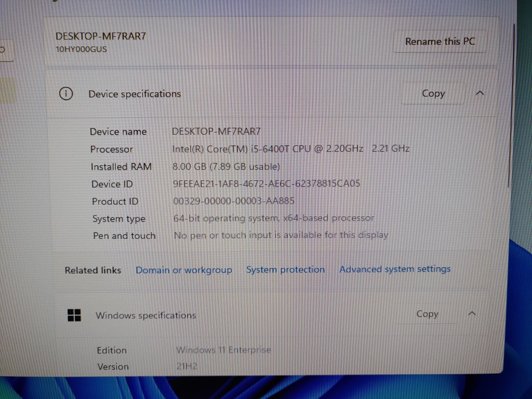
Task: Copy the Device specifications
Action: point(433,93)
